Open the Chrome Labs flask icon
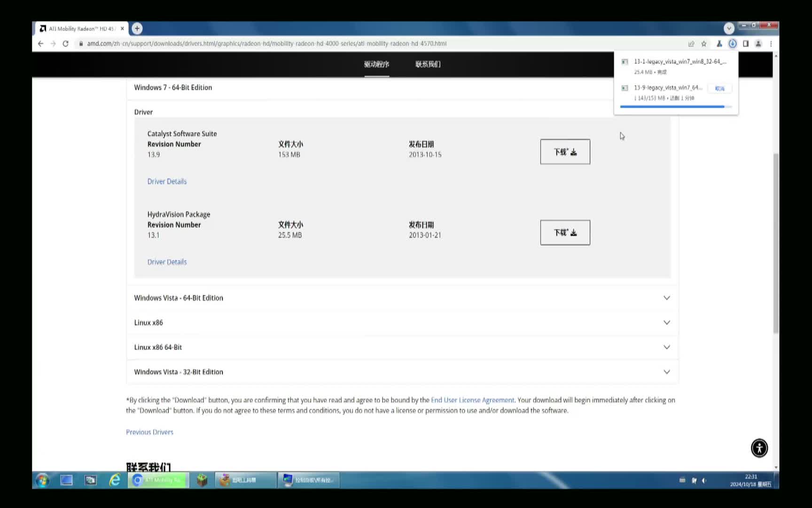This screenshot has width=812, height=508. click(x=719, y=44)
